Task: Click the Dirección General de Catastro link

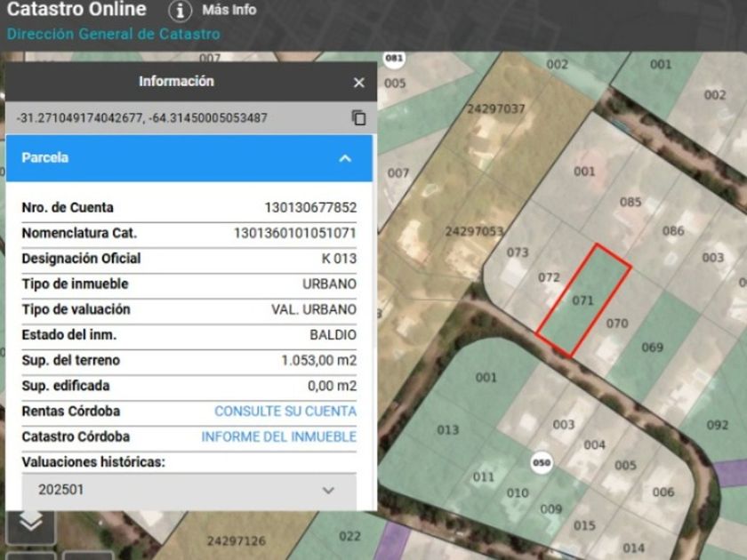Action: (113, 35)
